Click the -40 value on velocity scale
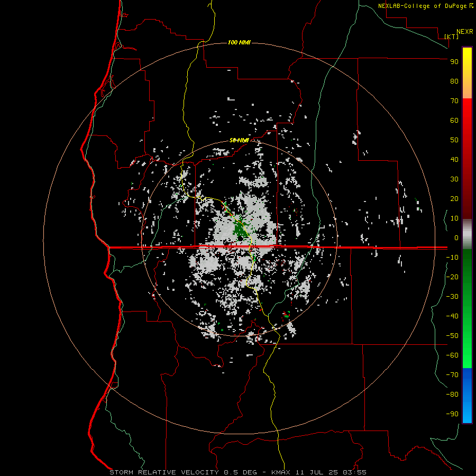The height and width of the screenshot is (476, 476). tap(452, 316)
